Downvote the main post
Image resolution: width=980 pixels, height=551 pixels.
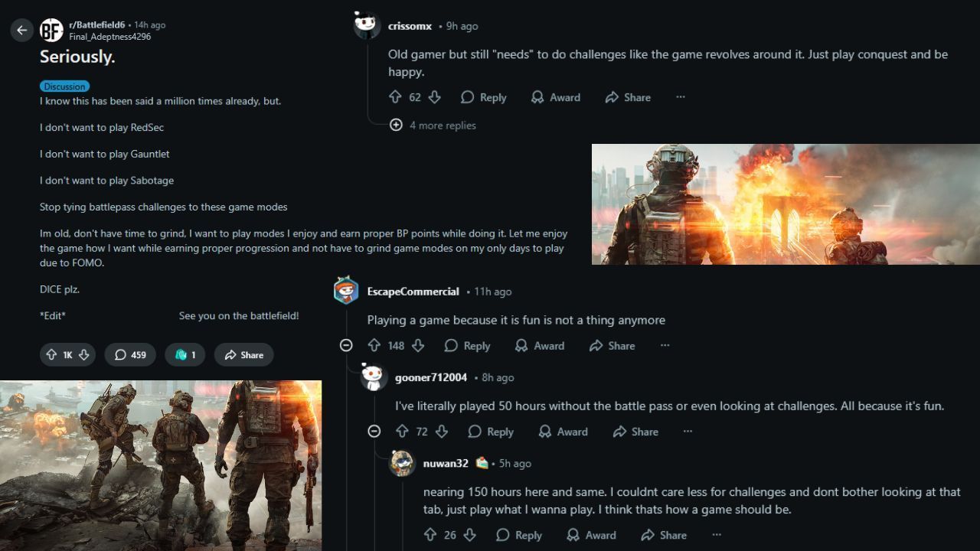coord(84,355)
